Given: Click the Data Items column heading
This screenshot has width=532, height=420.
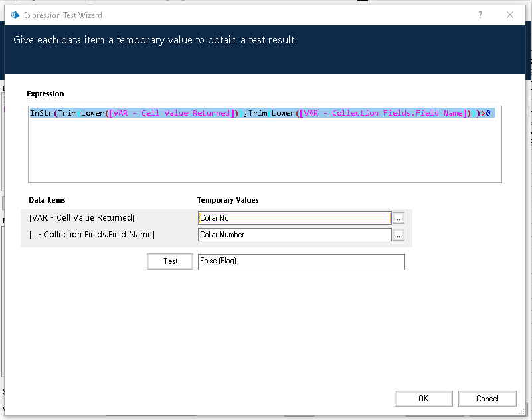Looking at the screenshot, I should (47, 200).
